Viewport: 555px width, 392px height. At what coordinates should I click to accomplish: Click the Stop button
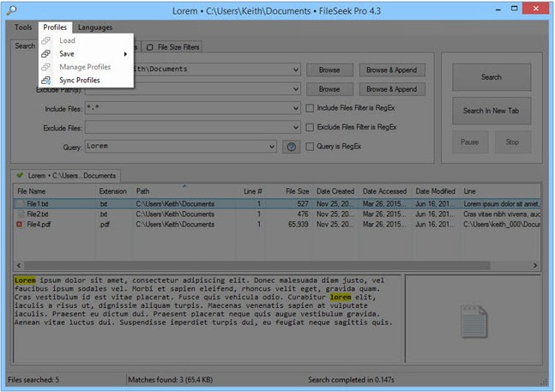coord(512,142)
